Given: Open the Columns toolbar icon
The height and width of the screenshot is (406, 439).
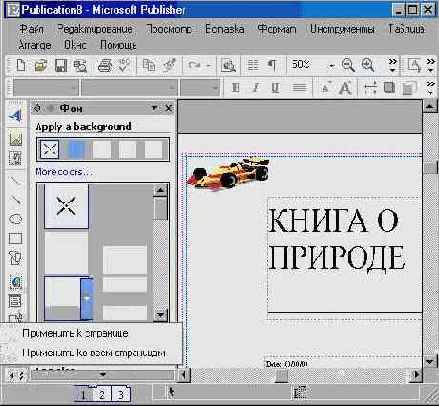Looking at the screenshot, I should click(253, 65).
